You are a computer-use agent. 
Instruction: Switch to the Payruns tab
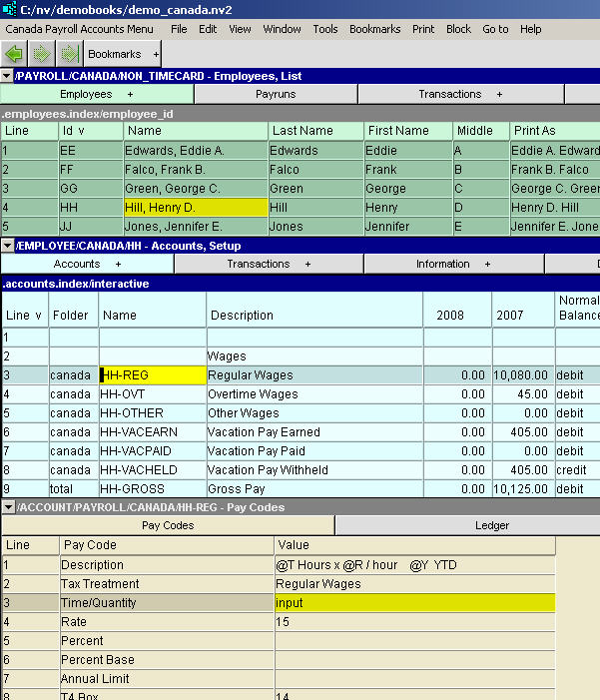275,94
